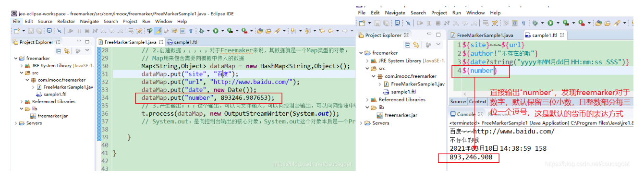
Task: Close the FreeMarkerSample1.java tab in left editor
Action: point(161,42)
